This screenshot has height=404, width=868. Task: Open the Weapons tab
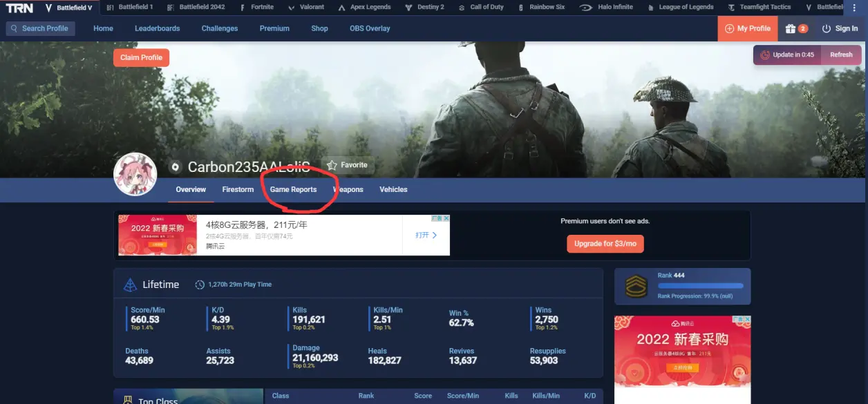click(x=348, y=189)
